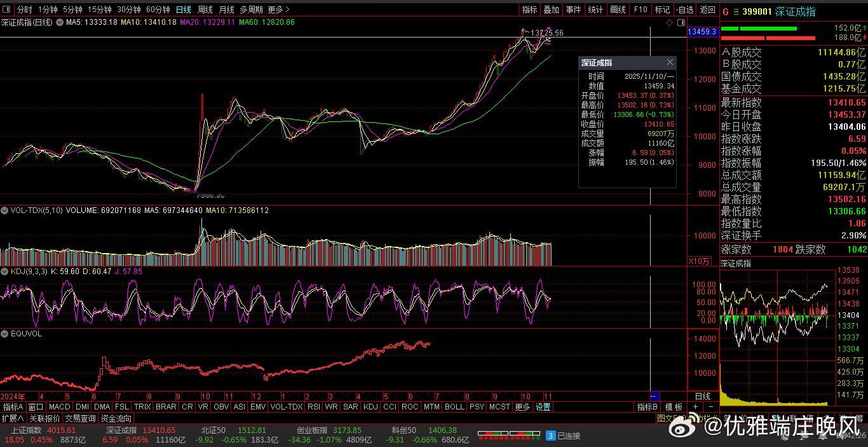Close the 深证成指 data popup
The height and width of the screenshot is (447, 868).
point(670,62)
